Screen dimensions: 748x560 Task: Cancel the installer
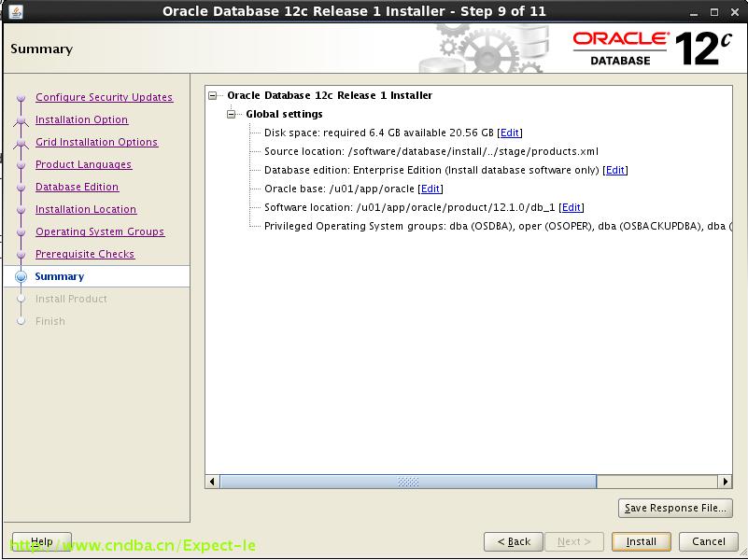pos(709,541)
